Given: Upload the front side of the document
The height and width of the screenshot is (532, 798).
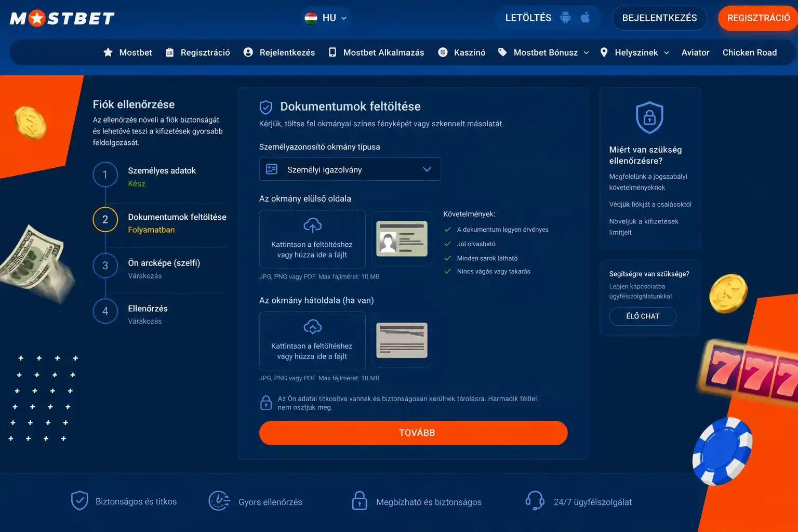Looking at the screenshot, I should pos(312,239).
